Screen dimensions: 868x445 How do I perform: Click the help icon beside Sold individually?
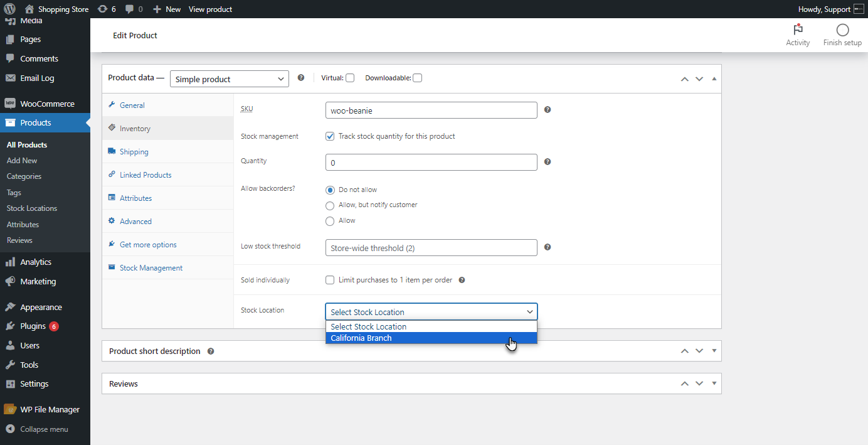pos(462,280)
